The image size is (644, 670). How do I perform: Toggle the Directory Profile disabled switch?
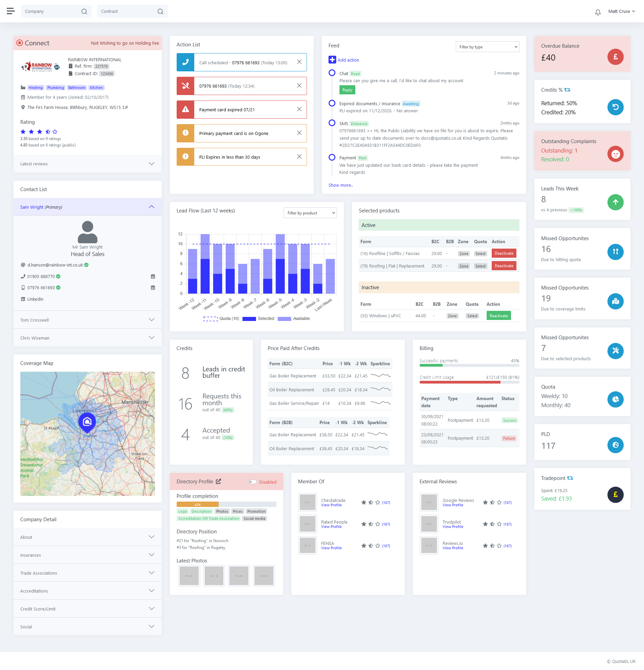click(252, 482)
